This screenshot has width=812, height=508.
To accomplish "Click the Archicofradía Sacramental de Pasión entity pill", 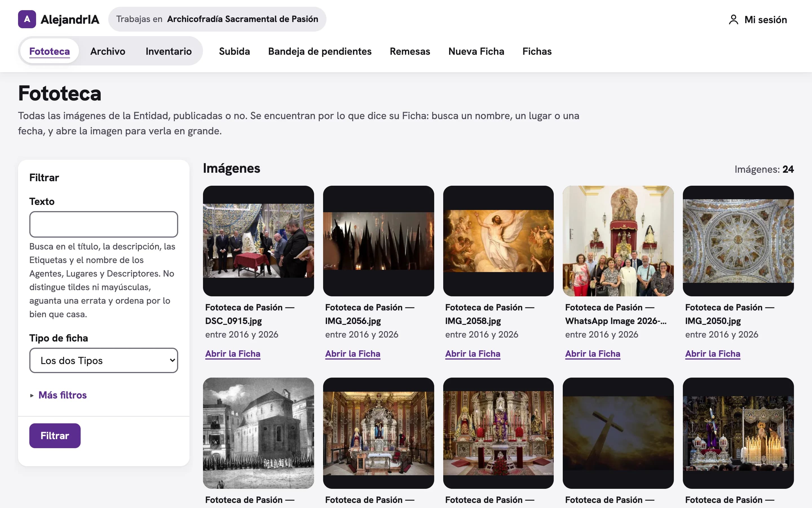I will pos(217,19).
